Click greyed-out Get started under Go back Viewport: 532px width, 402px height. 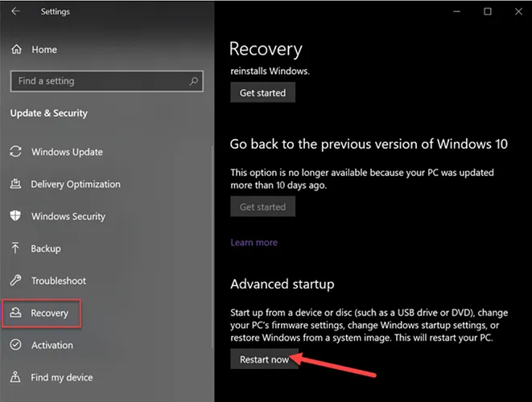262,207
